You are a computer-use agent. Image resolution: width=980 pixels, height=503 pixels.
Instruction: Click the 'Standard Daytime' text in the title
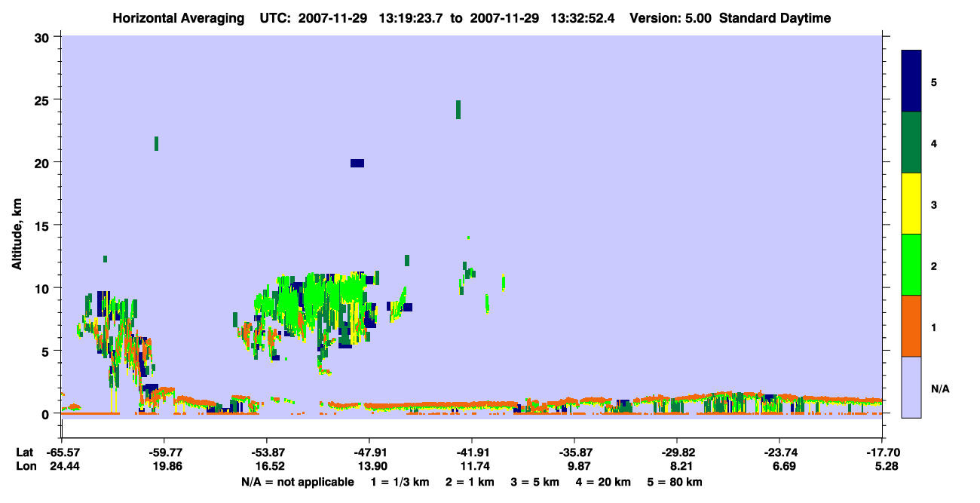(x=775, y=18)
